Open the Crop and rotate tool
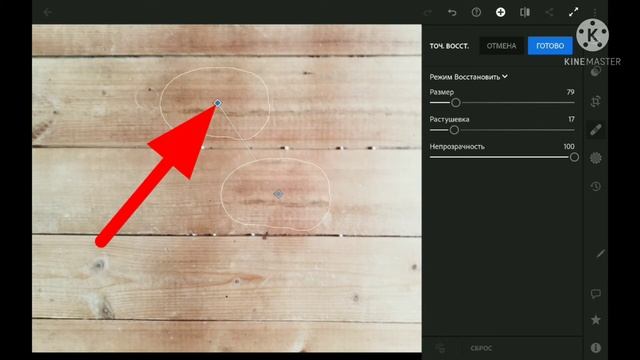The height and width of the screenshot is (360, 640). pos(596,101)
